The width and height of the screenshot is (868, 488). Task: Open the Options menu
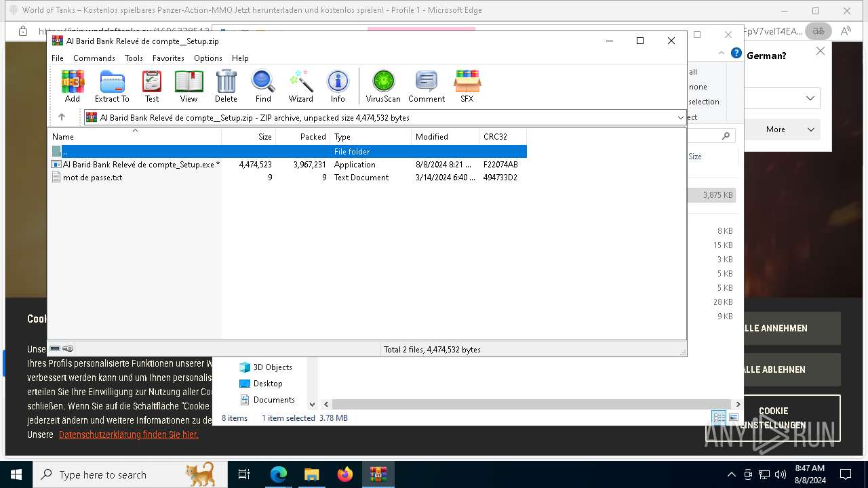(x=208, y=58)
